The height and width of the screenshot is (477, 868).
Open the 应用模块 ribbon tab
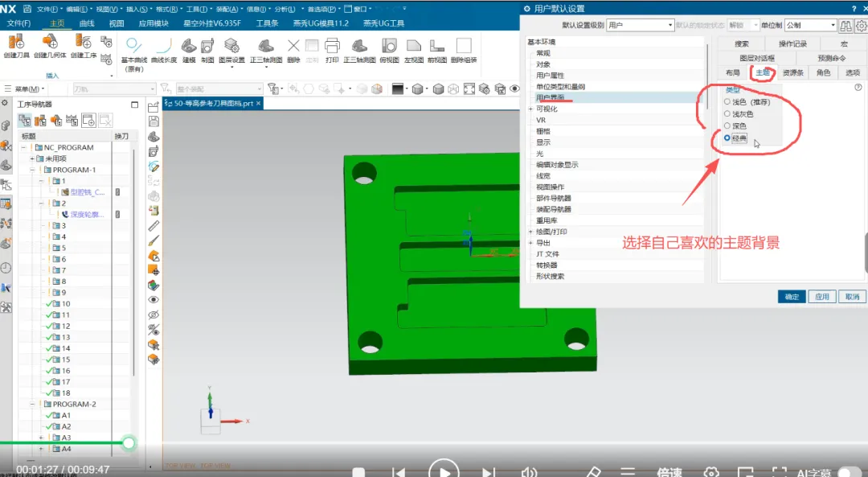(154, 23)
